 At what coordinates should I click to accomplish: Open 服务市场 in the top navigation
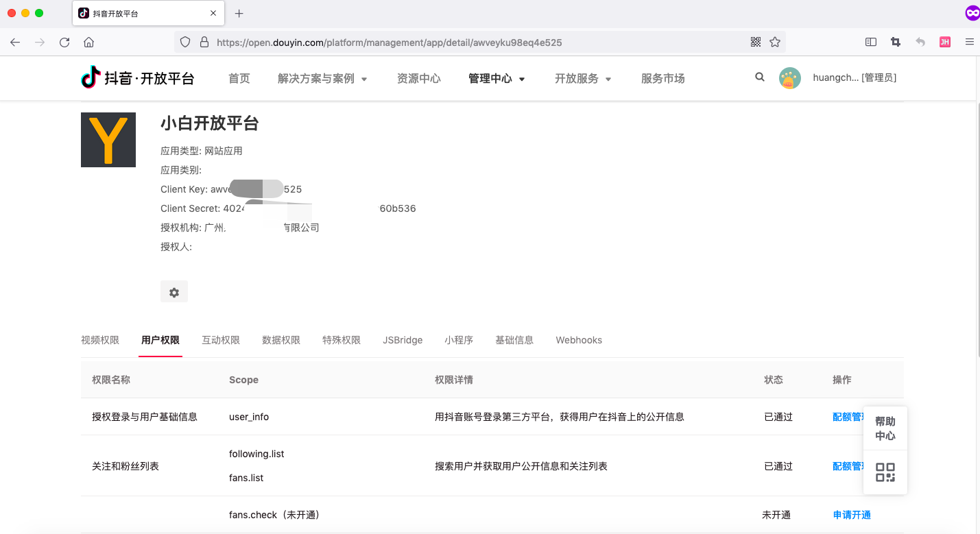[x=663, y=79]
